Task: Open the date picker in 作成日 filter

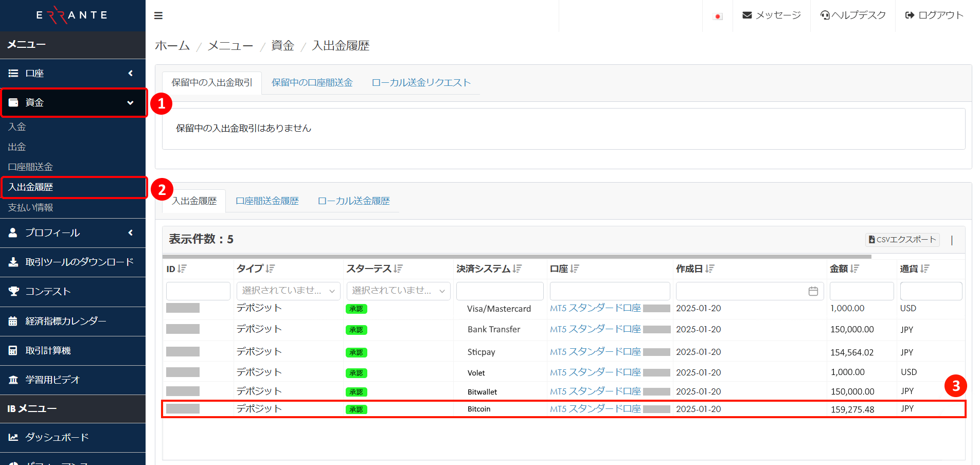Action: pyautogui.click(x=813, y=291)
